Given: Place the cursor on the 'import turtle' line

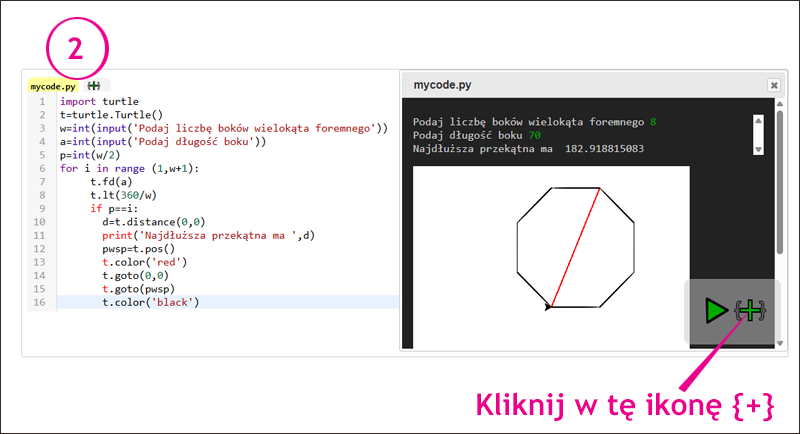Looking at the screenshot, I should [x=99, y=101].
